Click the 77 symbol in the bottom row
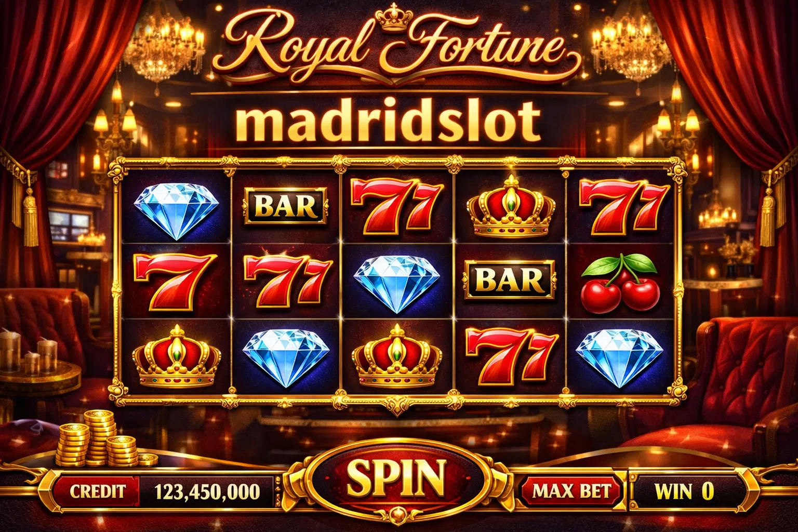 [511, 354]
